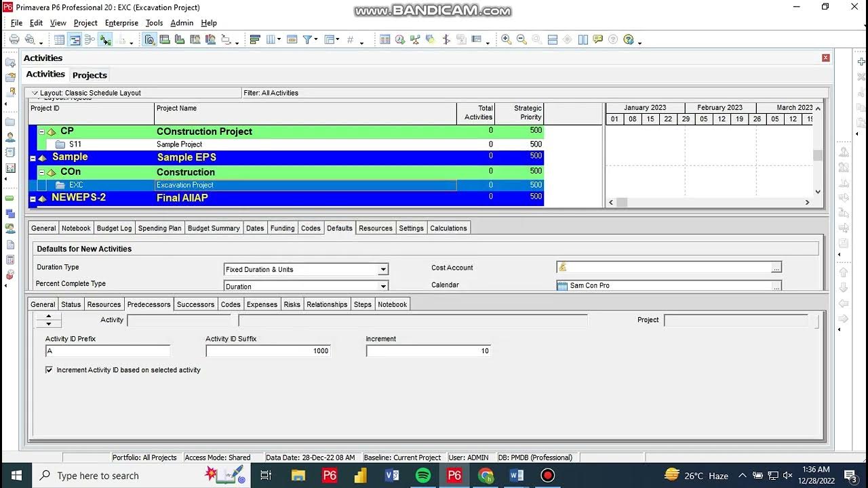
Task: Click the activity previous up arrow
Action: pyautogui.click(x=48, y=316)
